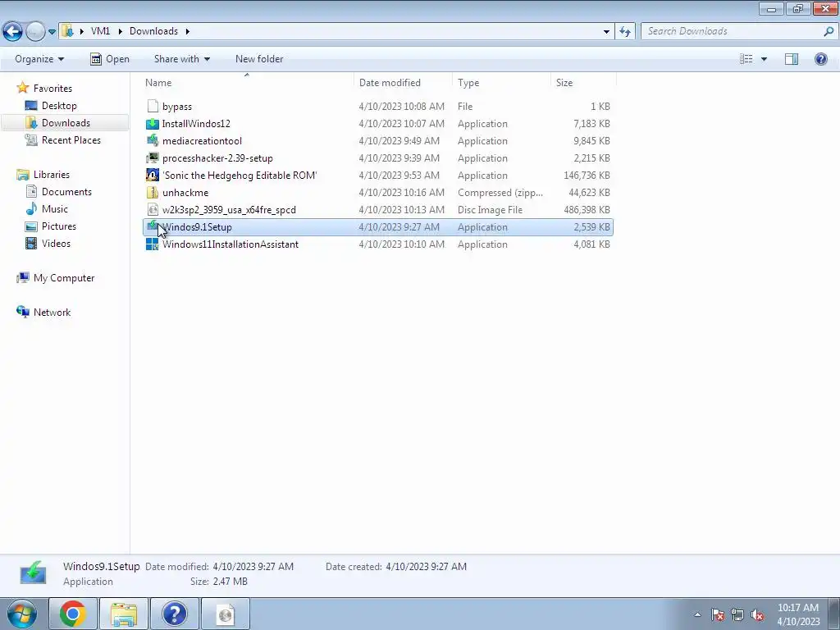
Task: Launch Google Chrome from the taskbar
Action: (x=73, y=614)
